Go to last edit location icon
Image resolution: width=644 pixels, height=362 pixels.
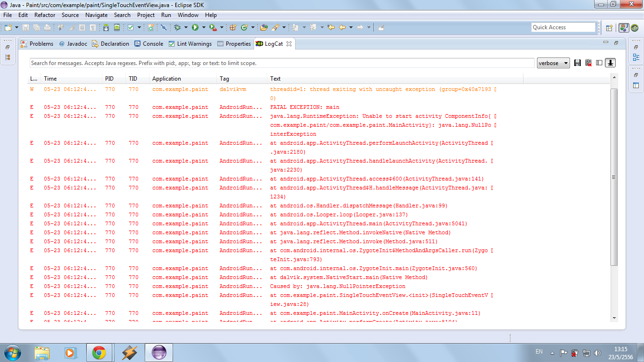point(331,27)
